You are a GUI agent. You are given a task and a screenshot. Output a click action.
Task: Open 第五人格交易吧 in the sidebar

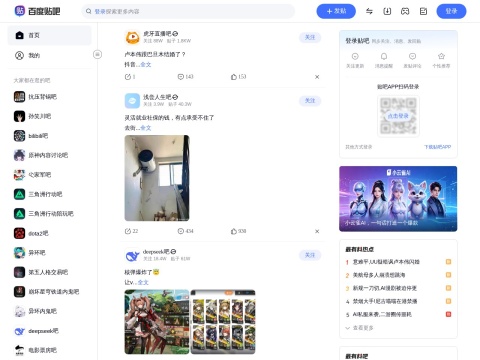click(41, 272)
